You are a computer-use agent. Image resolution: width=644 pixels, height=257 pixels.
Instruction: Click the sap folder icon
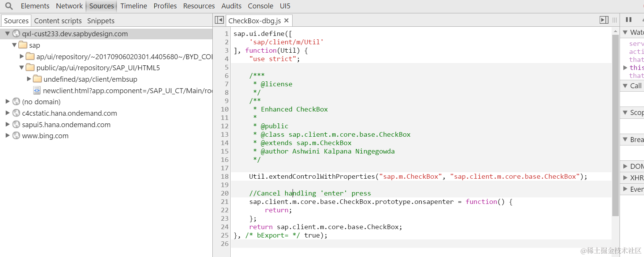[x=23, y=45]
